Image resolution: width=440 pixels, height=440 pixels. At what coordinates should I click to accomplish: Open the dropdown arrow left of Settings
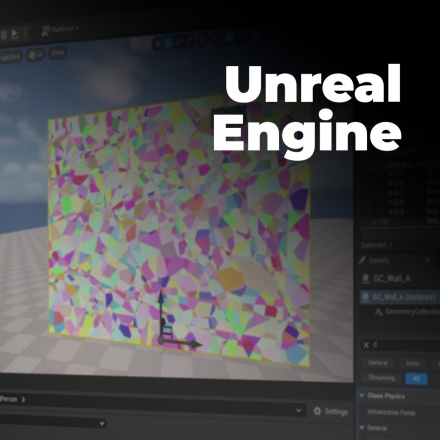[299, 411]
